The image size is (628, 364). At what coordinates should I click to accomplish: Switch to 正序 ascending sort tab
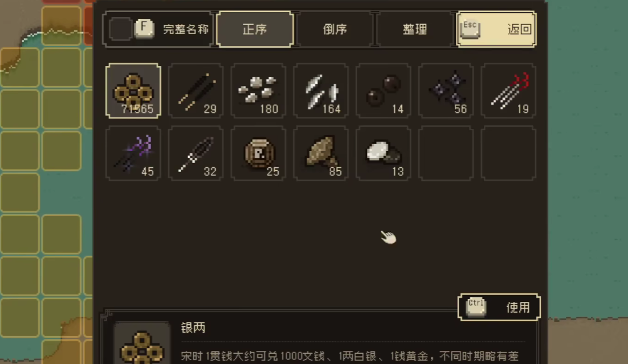click(255, 29)
